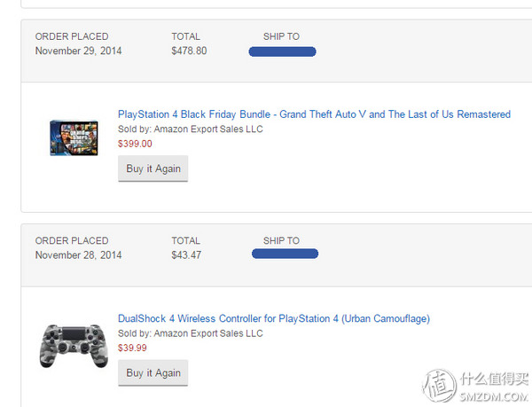Click the $478.80 order total
The height and width of the screenshot is (407, 532).
[x=189, y=51]
